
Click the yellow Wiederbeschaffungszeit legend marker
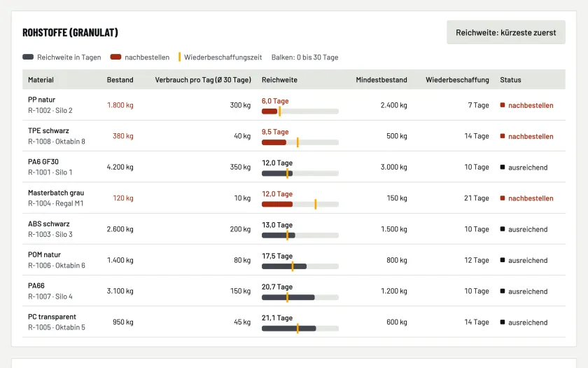[179, 57]
